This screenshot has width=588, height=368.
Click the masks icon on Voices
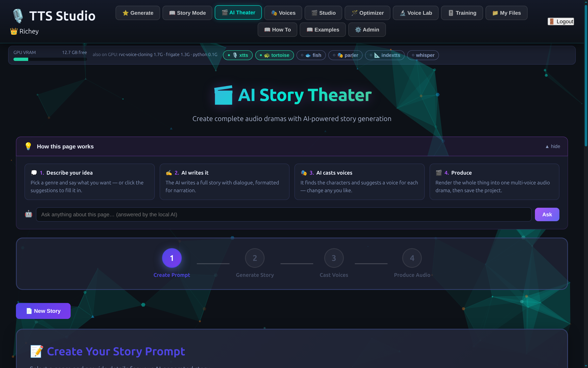274,13
